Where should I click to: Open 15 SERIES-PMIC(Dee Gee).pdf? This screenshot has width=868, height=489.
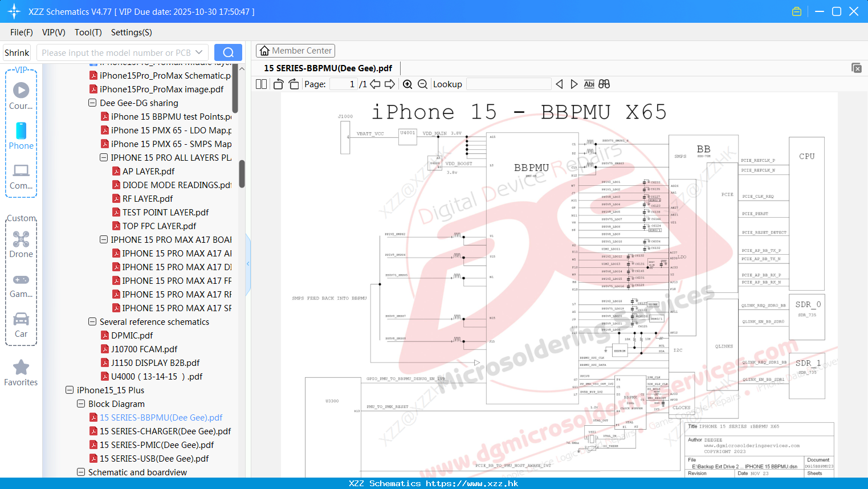tap(152, 445)
